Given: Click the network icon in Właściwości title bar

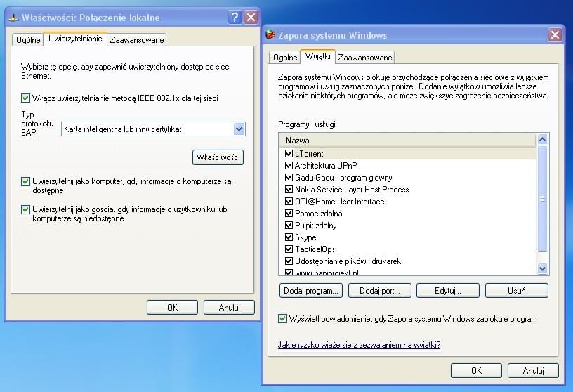Looking at the screenshot, I should tap(13, 18).
